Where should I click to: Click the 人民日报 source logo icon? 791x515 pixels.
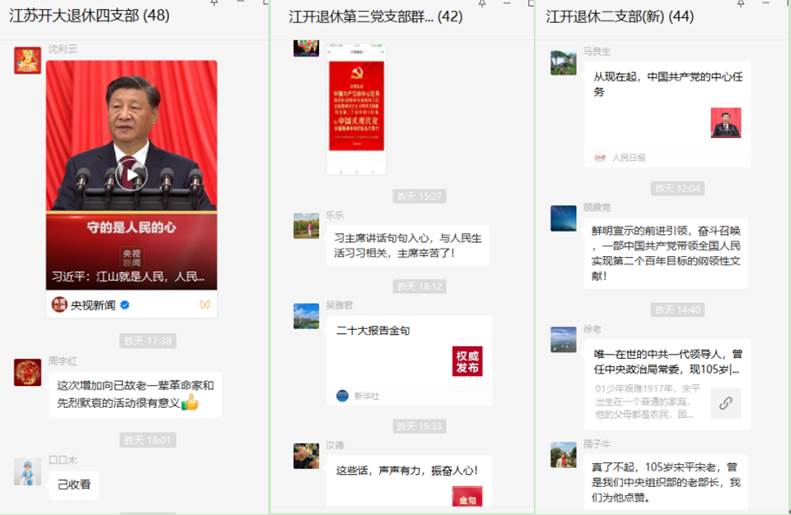(x=600, y=158)
